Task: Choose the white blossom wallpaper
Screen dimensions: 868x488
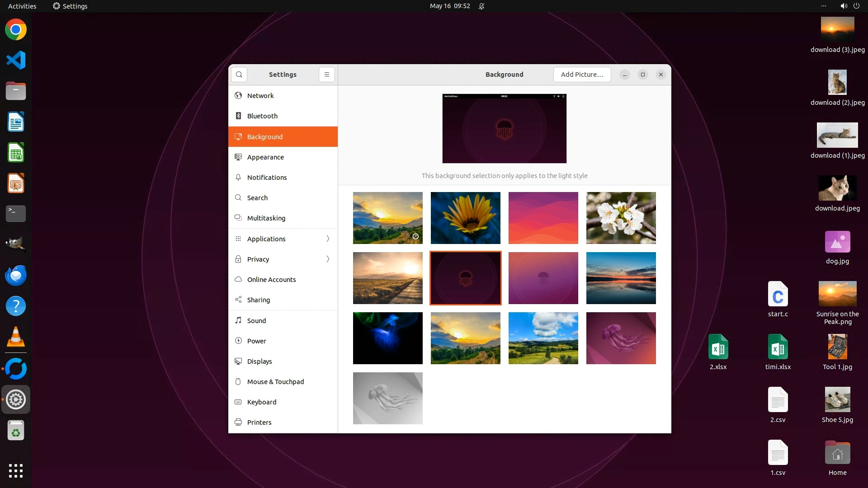Action: (621, 218)
